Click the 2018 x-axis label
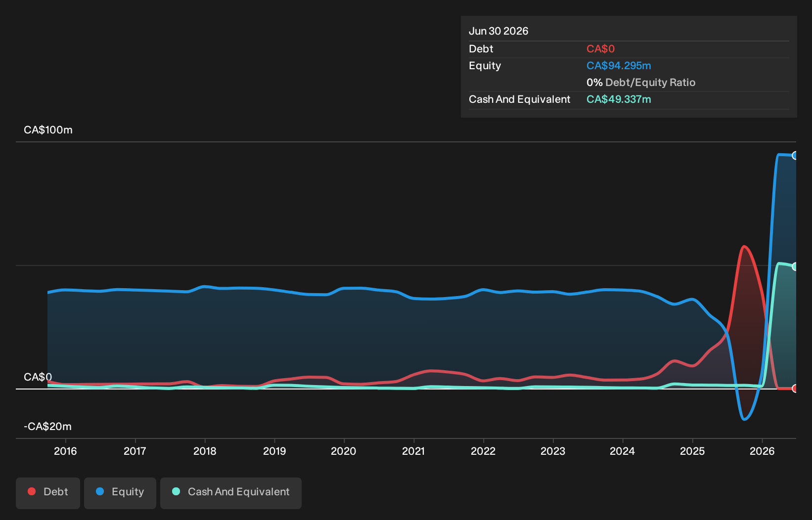This screenshot has height=520, width=812. [x=205, y=451]
